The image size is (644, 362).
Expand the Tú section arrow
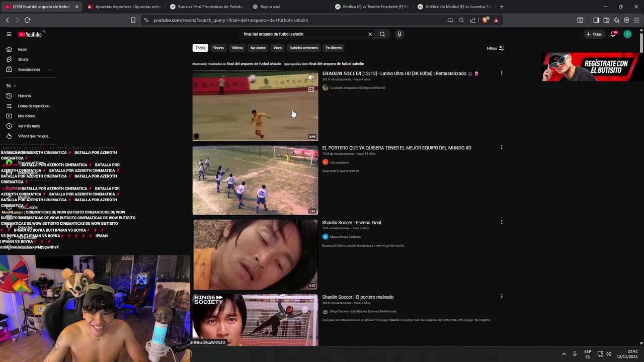point(15,85)
